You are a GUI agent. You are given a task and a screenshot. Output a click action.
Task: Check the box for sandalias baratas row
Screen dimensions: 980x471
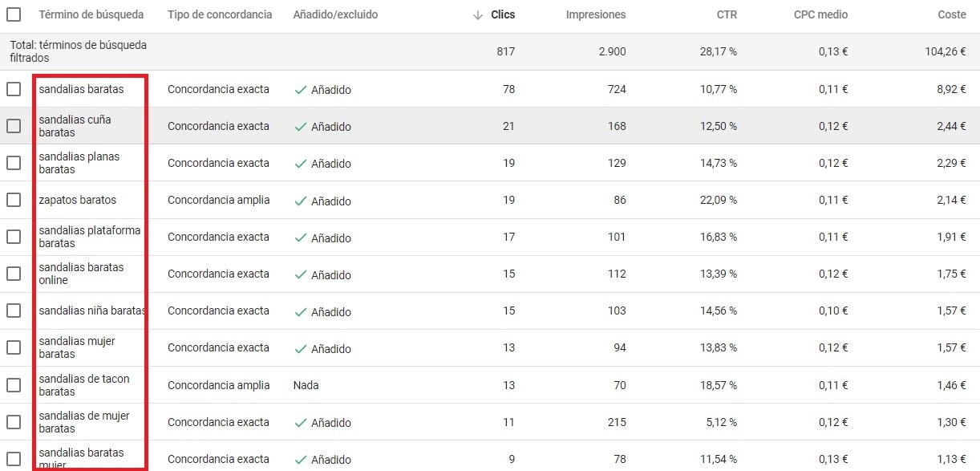click(14, 89)
